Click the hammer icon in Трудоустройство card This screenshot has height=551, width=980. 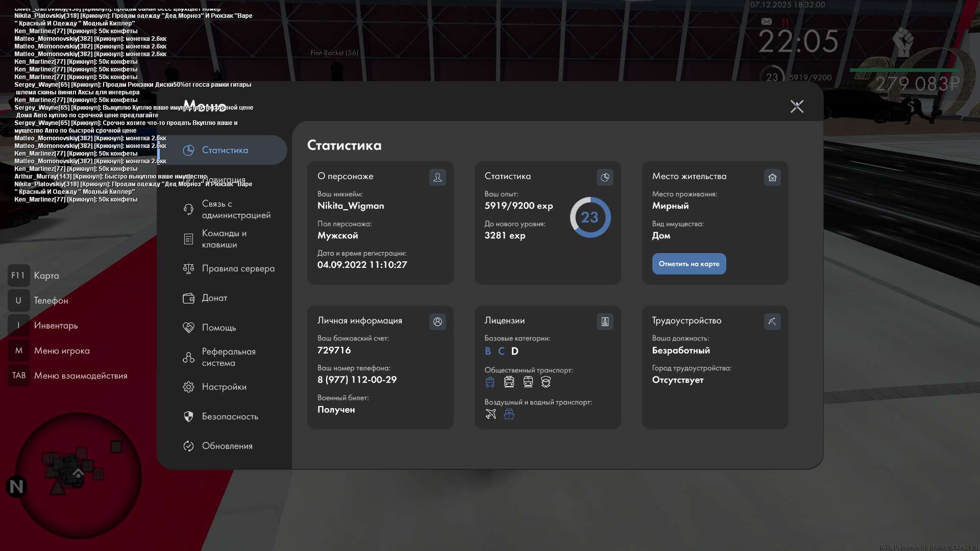tap(772, 321)
